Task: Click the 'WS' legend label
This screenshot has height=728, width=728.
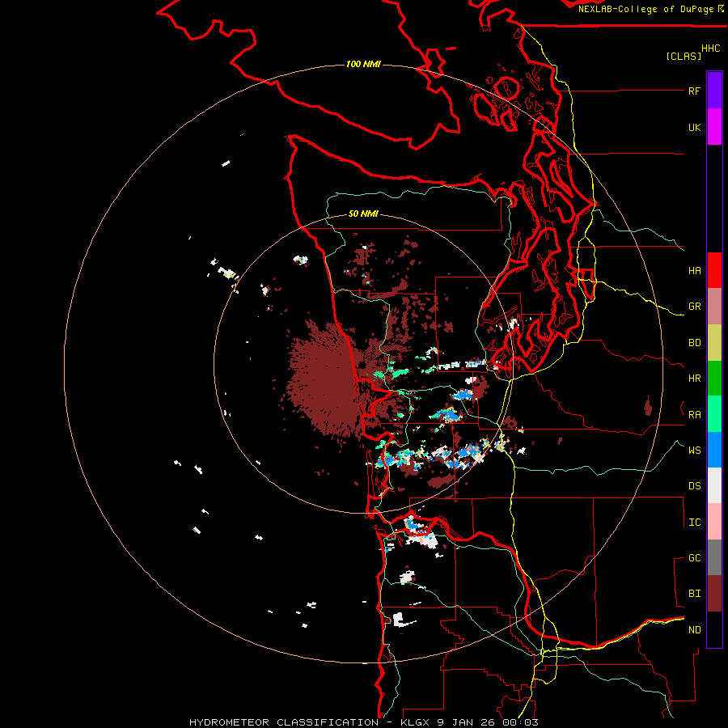Action: 694,451
